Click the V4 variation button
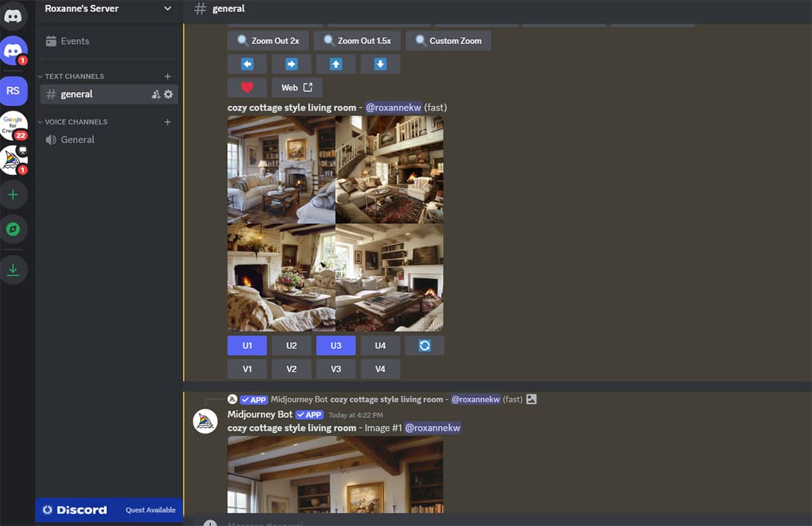The image size is (812, 526). point(380,369)
